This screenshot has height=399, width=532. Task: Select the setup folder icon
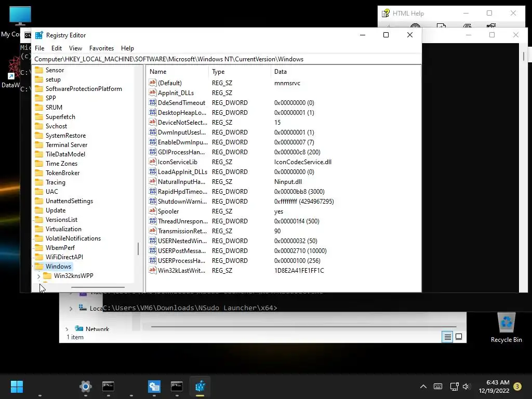pos(39,79)
